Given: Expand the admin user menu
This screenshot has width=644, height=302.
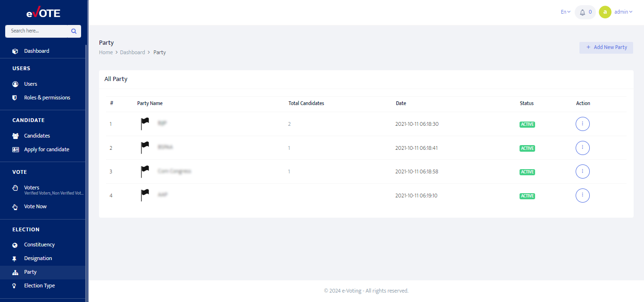Looking at the screenshot, I should click(623, 12).
